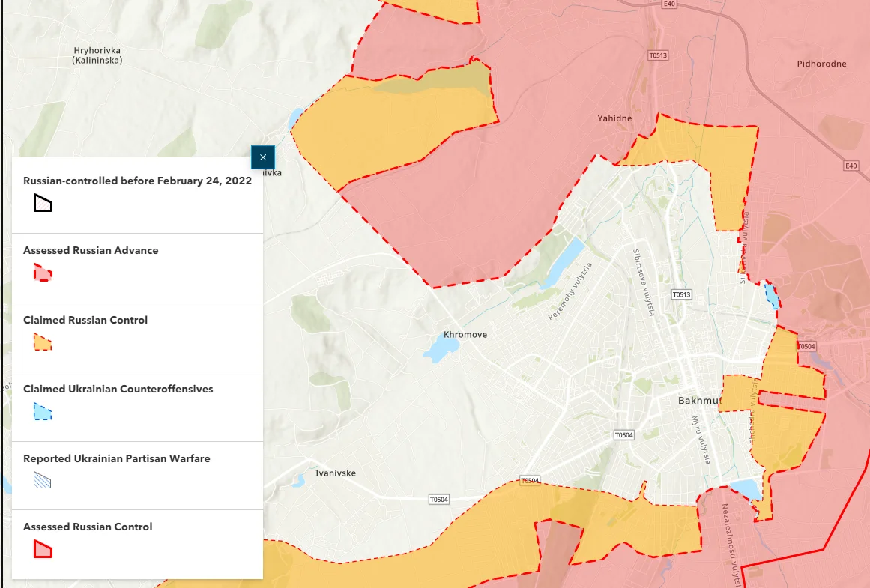This screenshot has height=588, width=870.
Task: Click the black outline Russian-controlled before 2022 symbol
Action: tap(43, 203)
